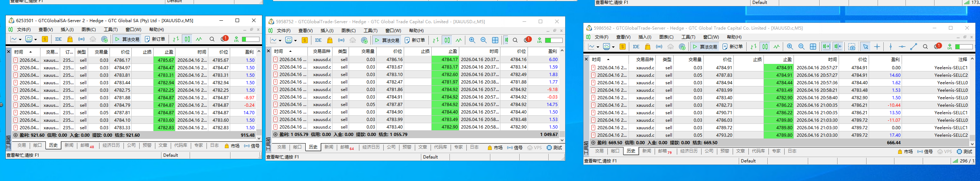The image size is (980, 181).
Task: Zoom out chart in 5986562 window
Action: point(801,47)
